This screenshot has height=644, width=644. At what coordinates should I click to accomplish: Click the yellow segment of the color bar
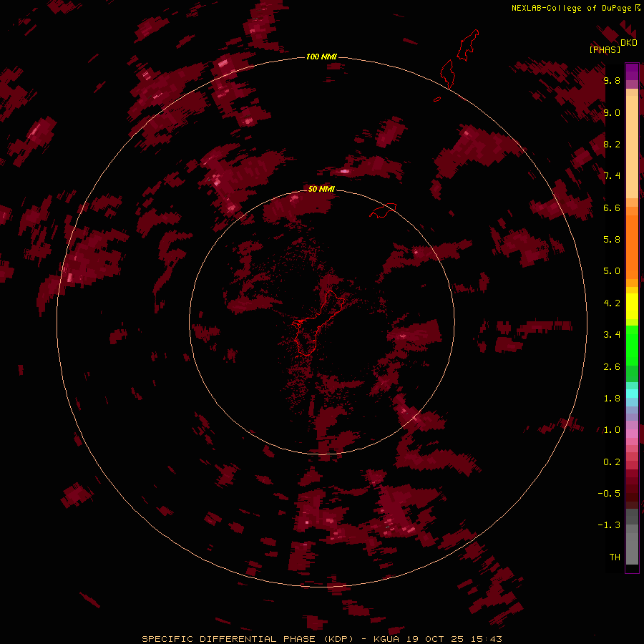(632, 306)
